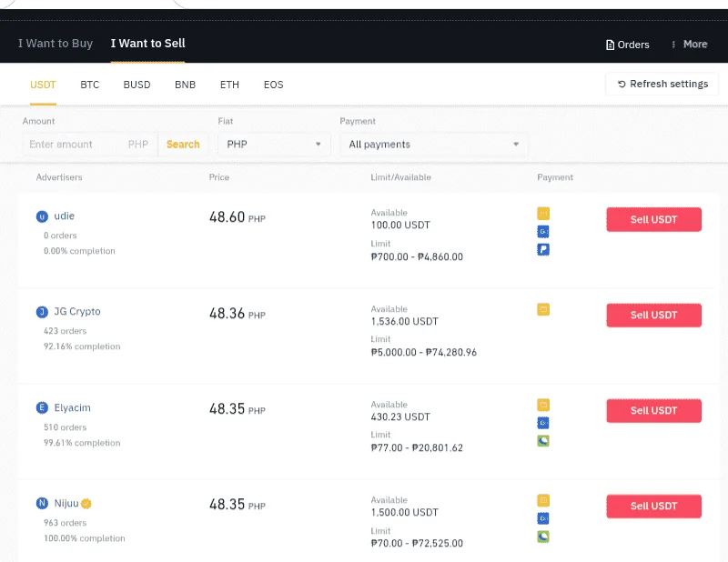Click the limit ₱77.00 - ₱20,801.62
The width and height of the screenshot is (728, 562).
417,447
